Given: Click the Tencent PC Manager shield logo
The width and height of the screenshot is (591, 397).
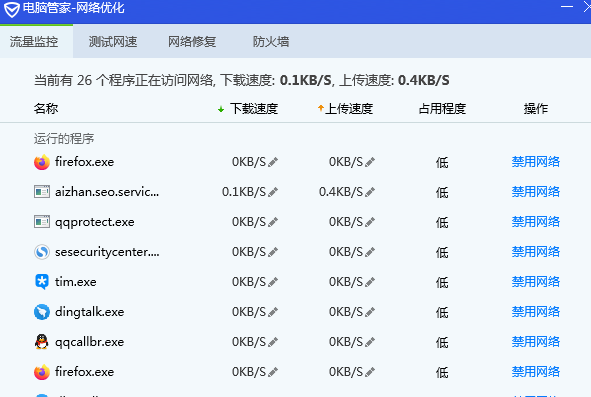Looking at the screenshot, I should (x=12, y=9).
